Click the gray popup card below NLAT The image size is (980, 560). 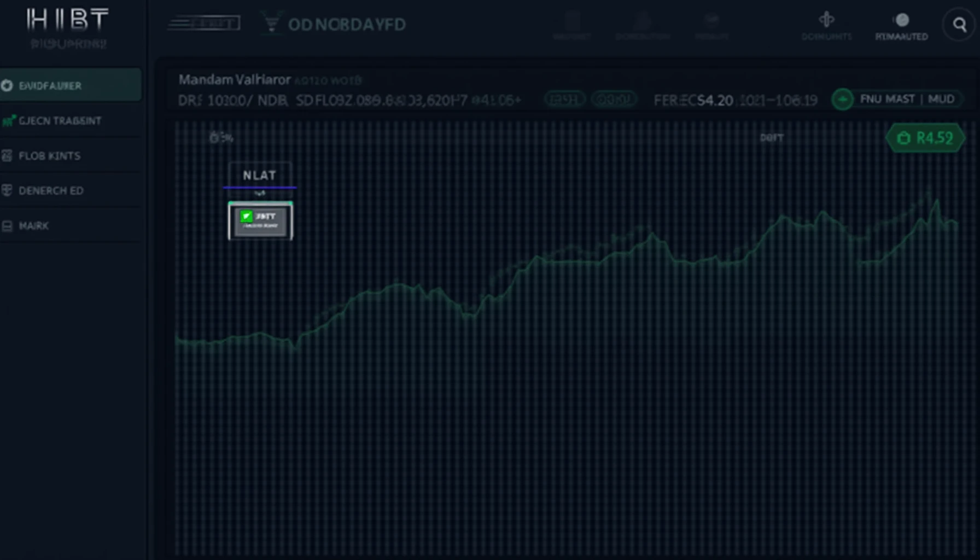260,221
